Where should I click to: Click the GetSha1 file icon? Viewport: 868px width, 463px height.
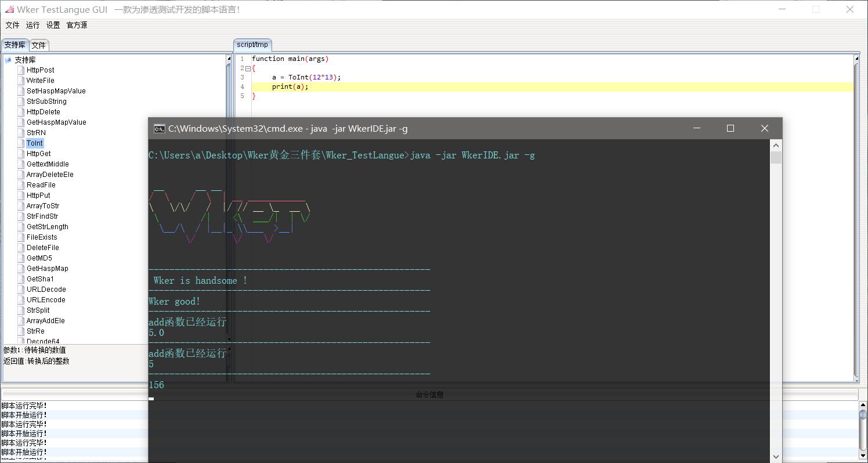click(21, 279)
